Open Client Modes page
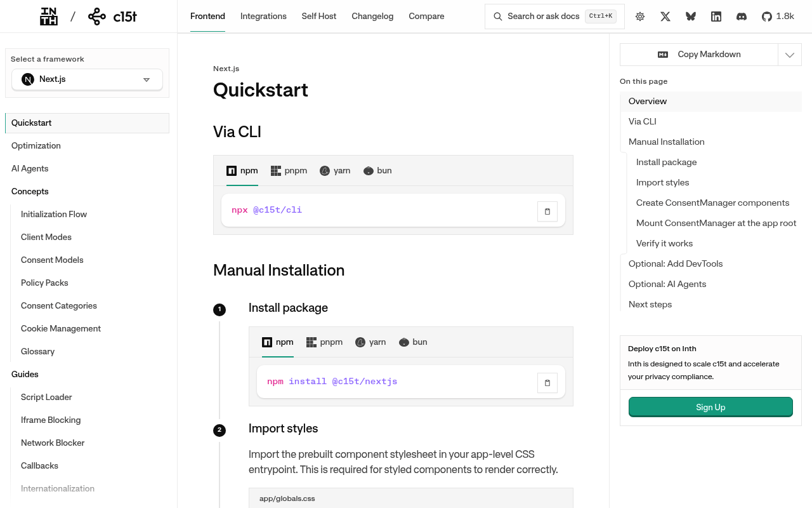 click(x=46, y=237)
